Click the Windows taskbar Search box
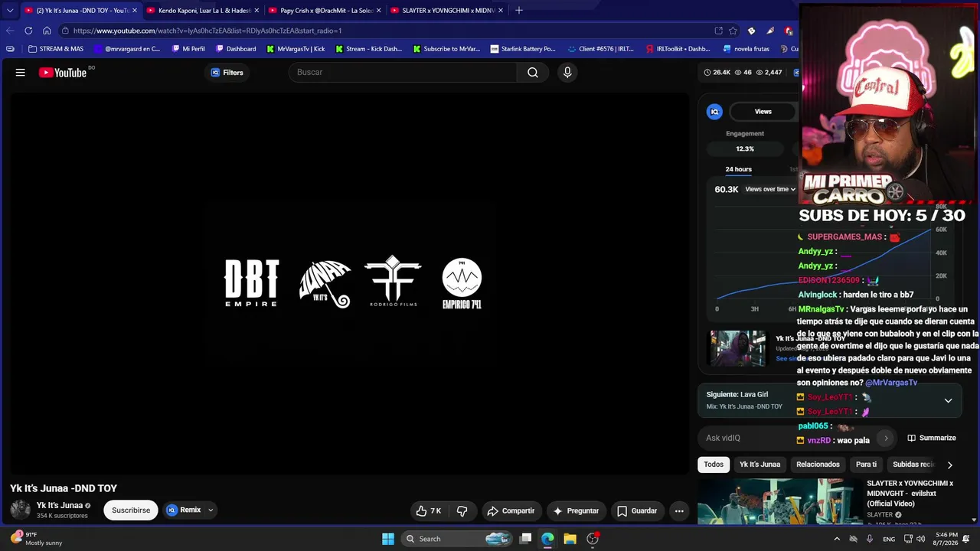The width and height of the screenshot is (980, 551). [x=458, y=539]
